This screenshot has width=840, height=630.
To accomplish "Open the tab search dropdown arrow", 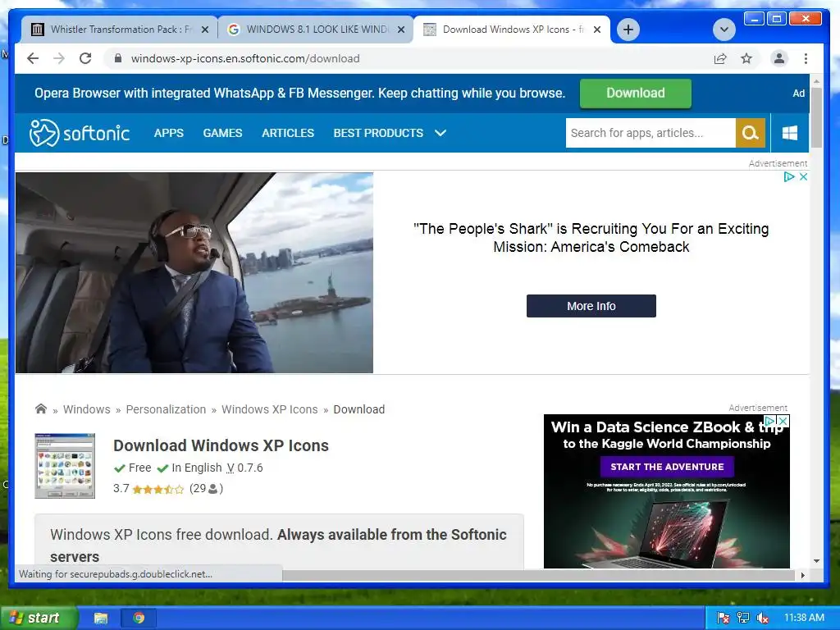I will [724, 30].
